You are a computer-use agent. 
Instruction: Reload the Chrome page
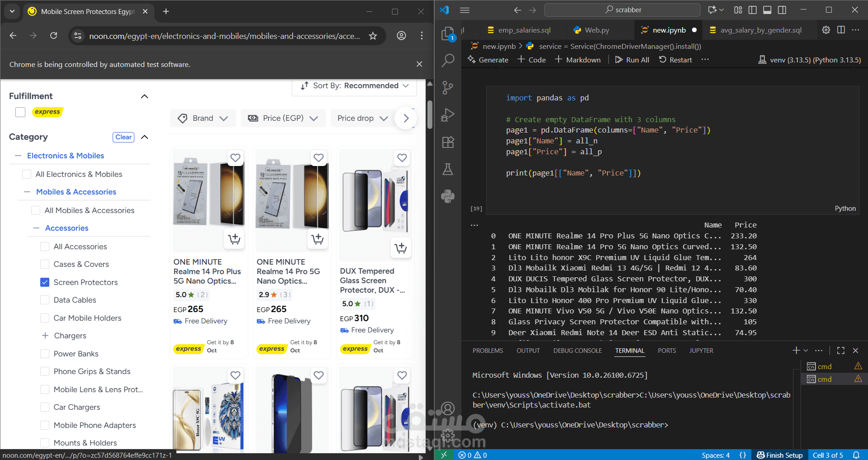[53, 36]
